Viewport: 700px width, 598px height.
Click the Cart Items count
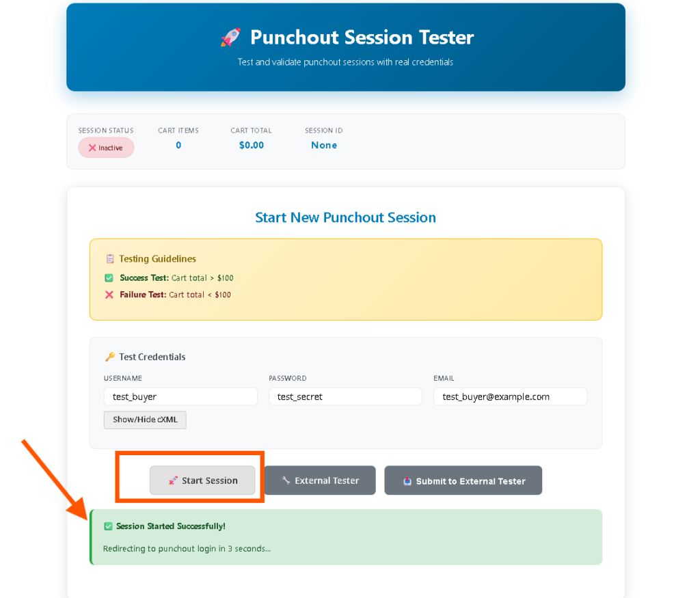(178, 145)
